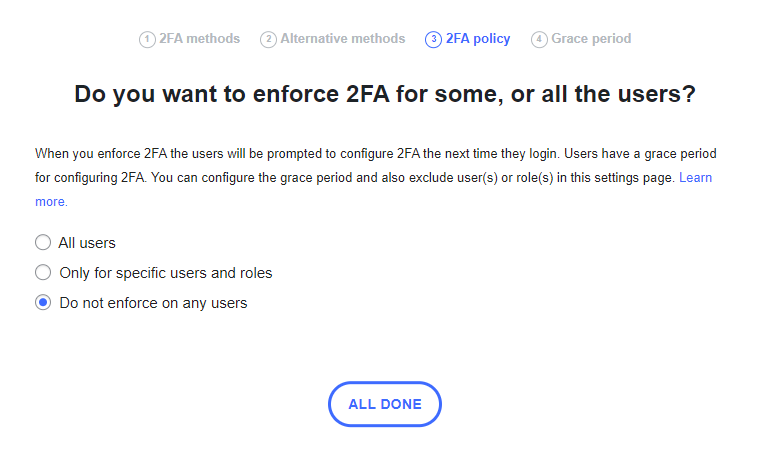Click the step 2 number circle
This screenshot has height=468, width=772.
coord(268,40)
